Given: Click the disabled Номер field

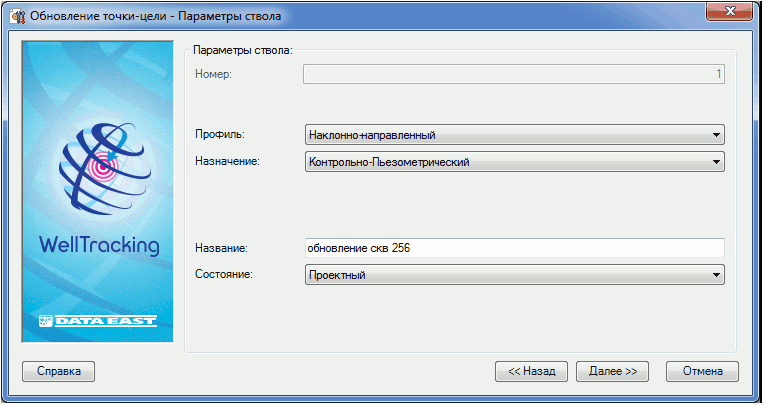Looking at the screenshot, I should pos(513,74).
